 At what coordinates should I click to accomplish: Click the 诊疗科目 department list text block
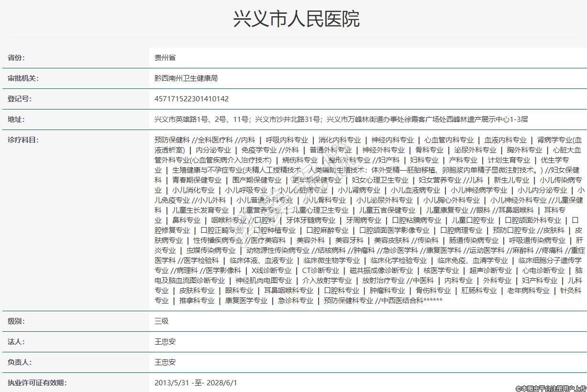[368, 220]
